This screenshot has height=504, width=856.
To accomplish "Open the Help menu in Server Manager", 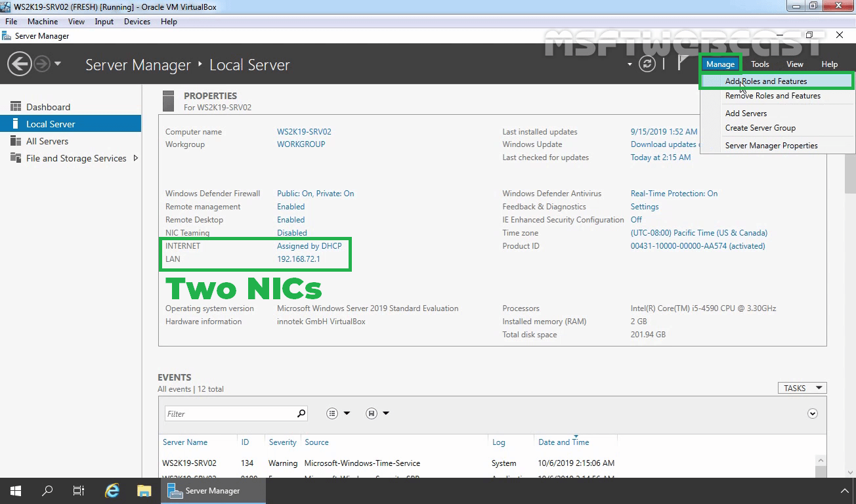I will pyautogui.click(x=830, y=64).
